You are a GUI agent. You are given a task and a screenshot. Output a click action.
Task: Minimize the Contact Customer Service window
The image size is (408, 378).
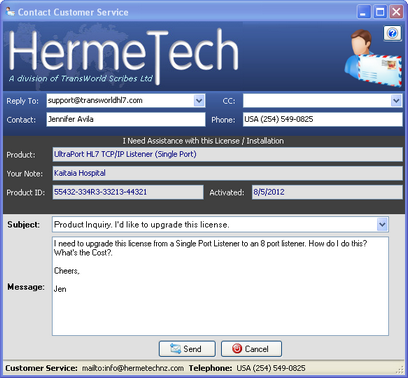364,12
